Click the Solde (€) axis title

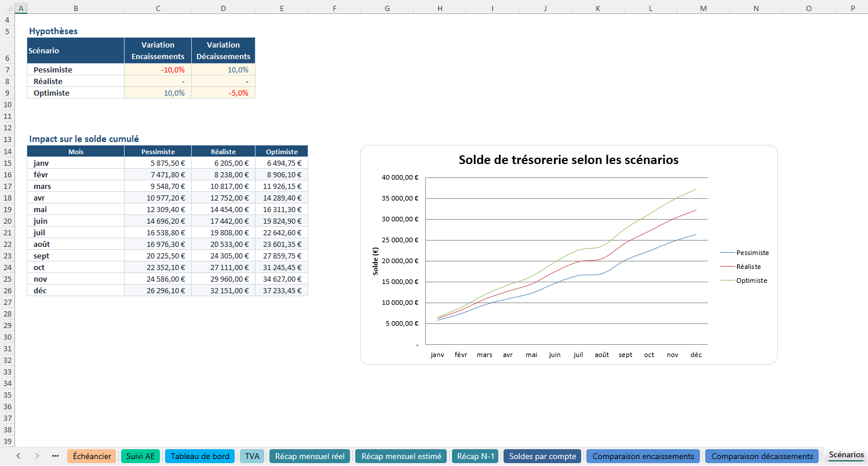click(376, 261)
